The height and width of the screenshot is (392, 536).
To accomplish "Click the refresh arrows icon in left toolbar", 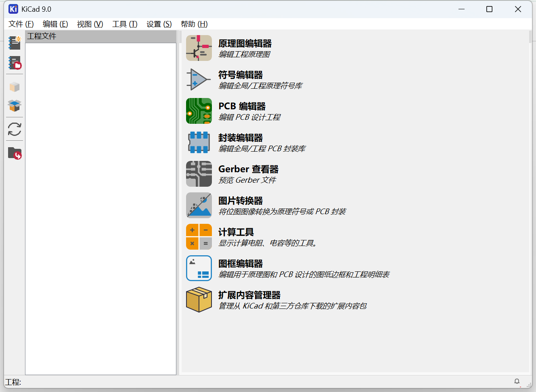I will pyautogui.click(x=15, y=129).
